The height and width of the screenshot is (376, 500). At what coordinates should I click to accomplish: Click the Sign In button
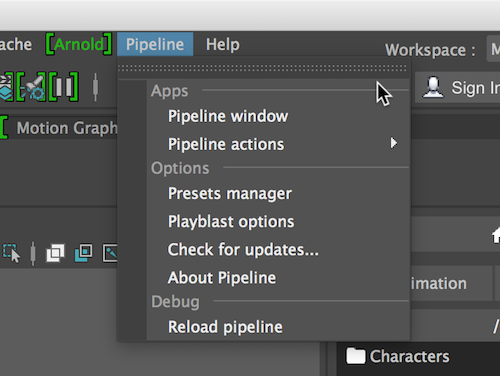pos(457,88)
